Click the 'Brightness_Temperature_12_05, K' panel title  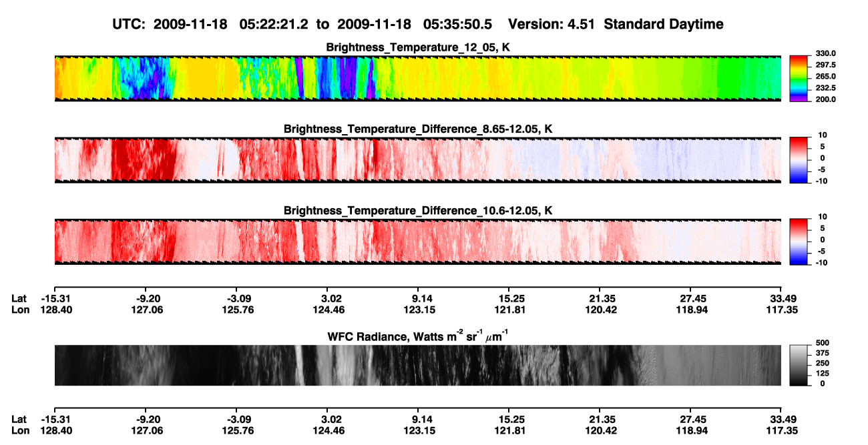418,47
